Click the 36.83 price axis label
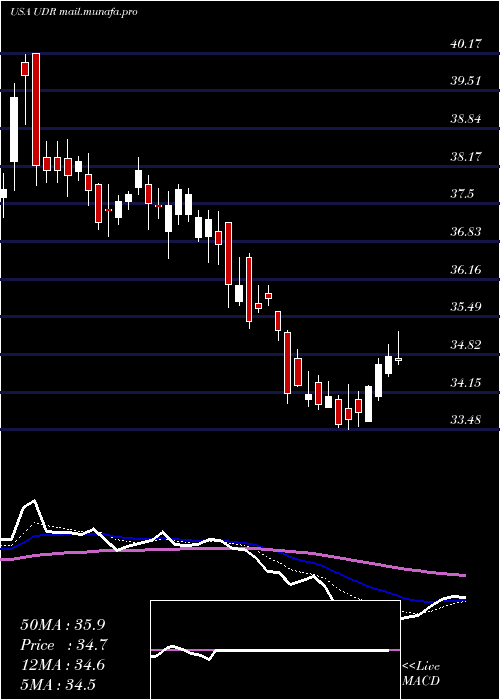Viewport: 500px width, 700px height. click(465, 232)
